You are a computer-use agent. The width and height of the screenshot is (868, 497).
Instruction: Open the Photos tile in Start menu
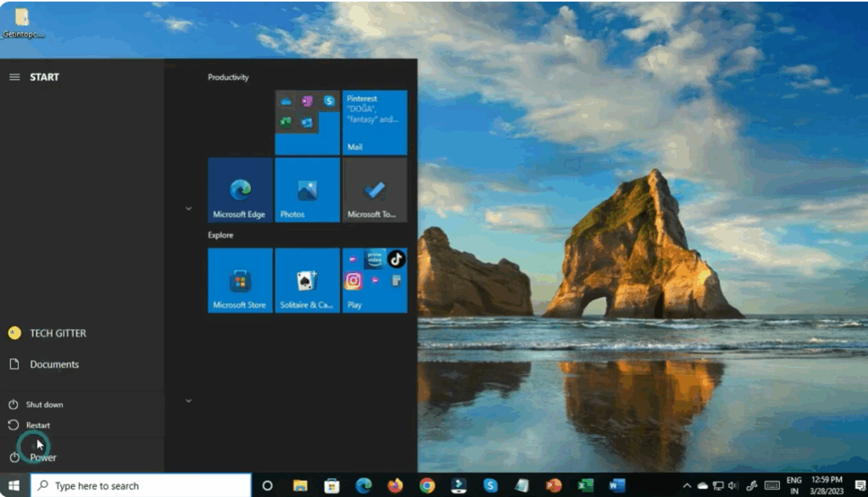click(x=307, y=190)
